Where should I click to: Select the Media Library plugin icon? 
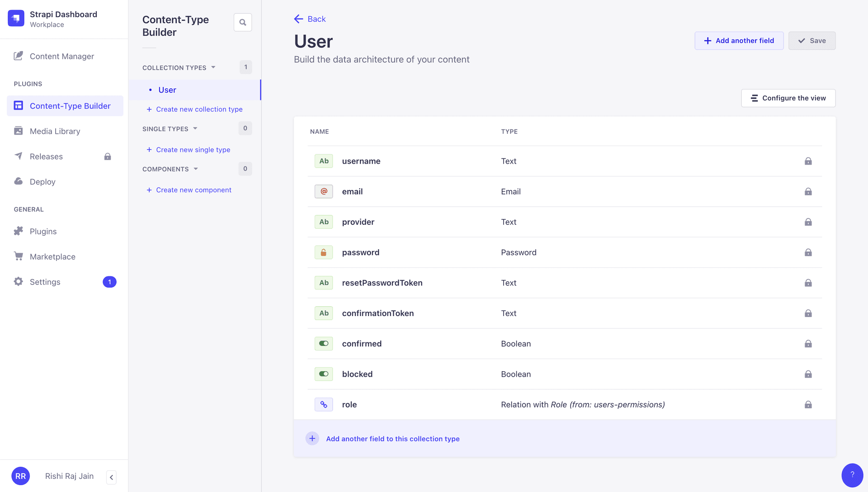pos(18,131)
